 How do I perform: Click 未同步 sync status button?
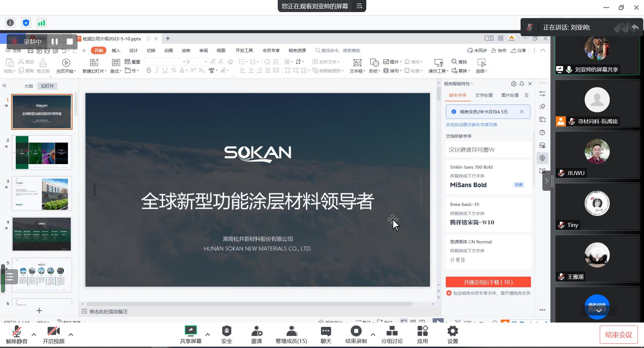[477, 50]
